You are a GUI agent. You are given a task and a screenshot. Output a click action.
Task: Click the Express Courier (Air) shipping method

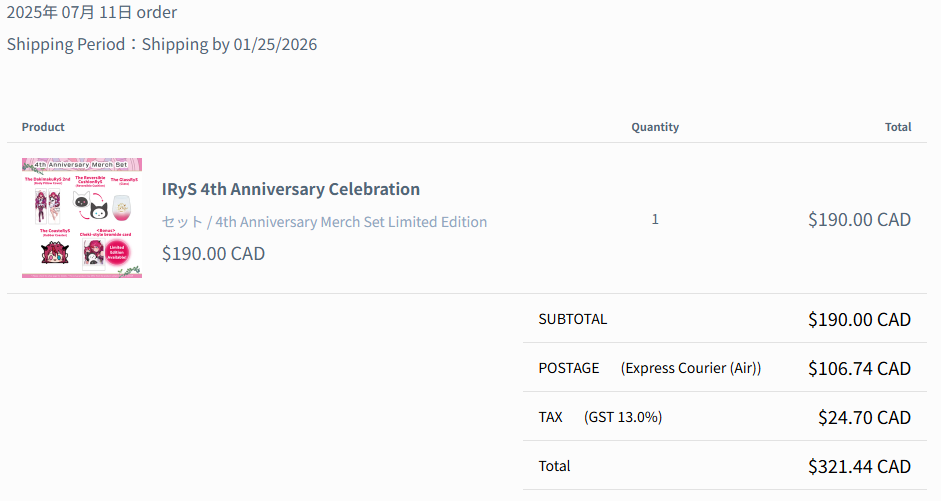[x=691, y=368]
